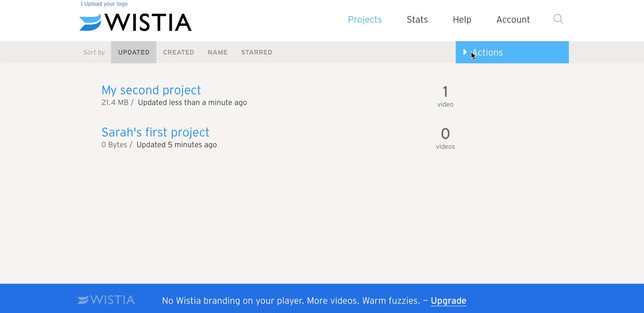
Task: Click the Wistia logo in header
Action: pos(136,22)
